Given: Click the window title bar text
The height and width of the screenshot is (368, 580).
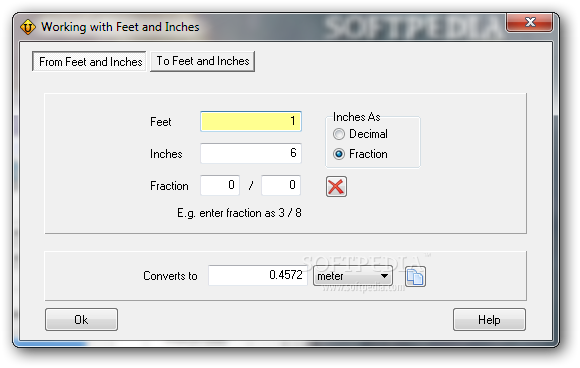Looking at the screenshot, I should pyautogui.click(x=120, y=27).
